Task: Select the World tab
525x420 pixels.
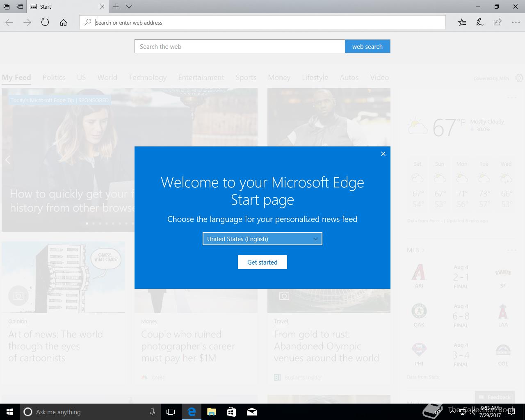Action: pyautogui.click(x=107, y=78)
